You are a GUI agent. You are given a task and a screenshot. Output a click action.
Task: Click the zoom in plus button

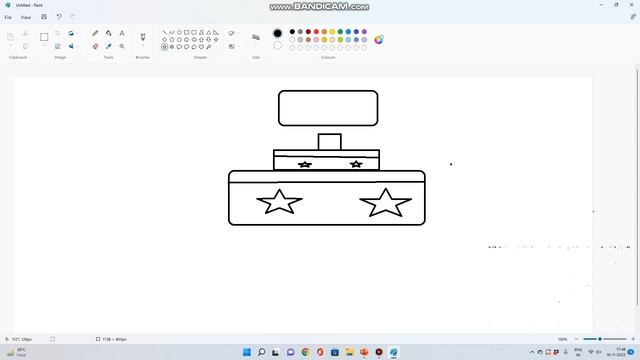coord(633,339)
